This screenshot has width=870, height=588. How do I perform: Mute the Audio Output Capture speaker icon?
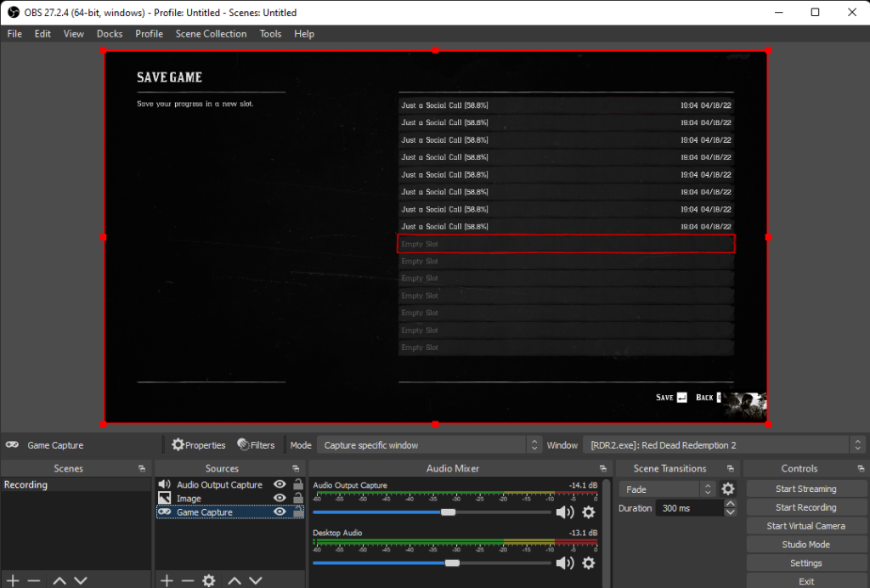(x=565, y=512)
